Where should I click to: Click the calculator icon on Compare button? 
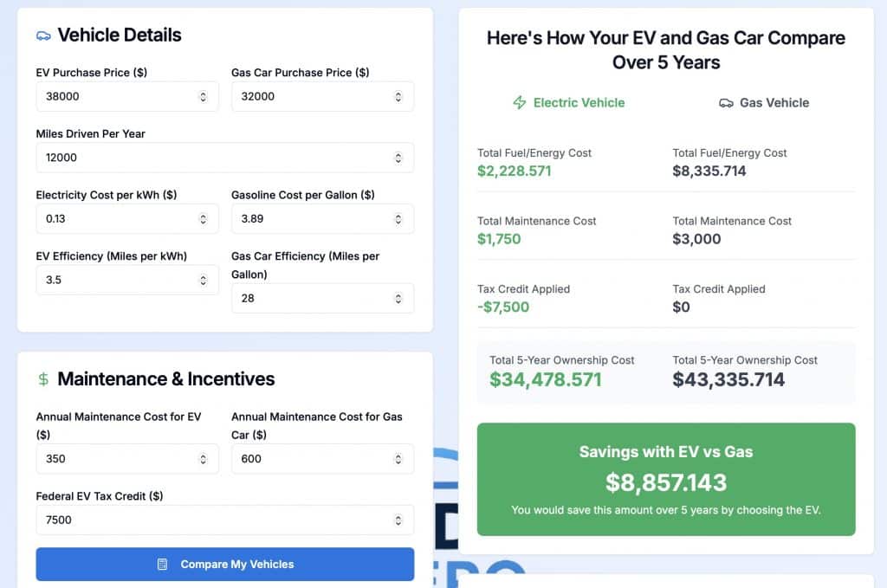[162, 565]
